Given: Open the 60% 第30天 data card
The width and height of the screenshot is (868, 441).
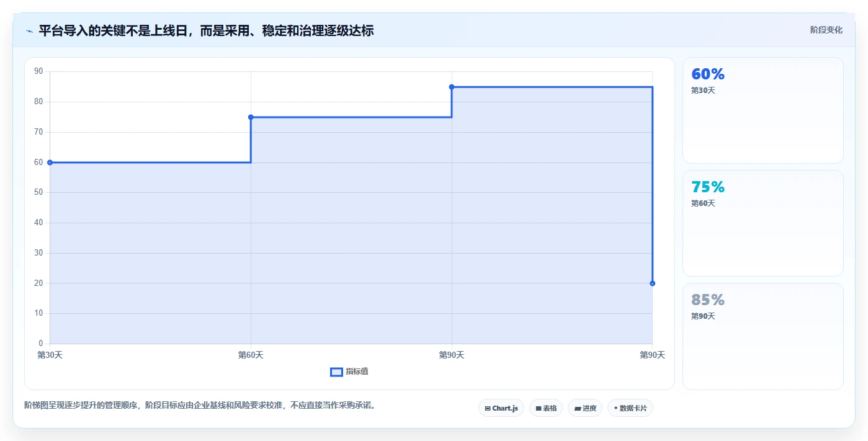Looking at the screenshot, I should tap(763, 110).
